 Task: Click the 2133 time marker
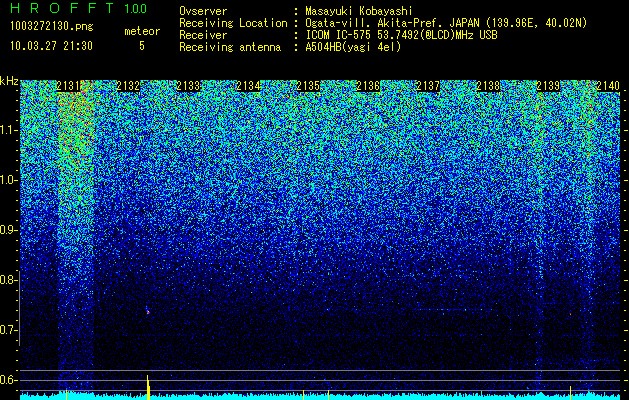pyautogui.click(x=188, y=86)
